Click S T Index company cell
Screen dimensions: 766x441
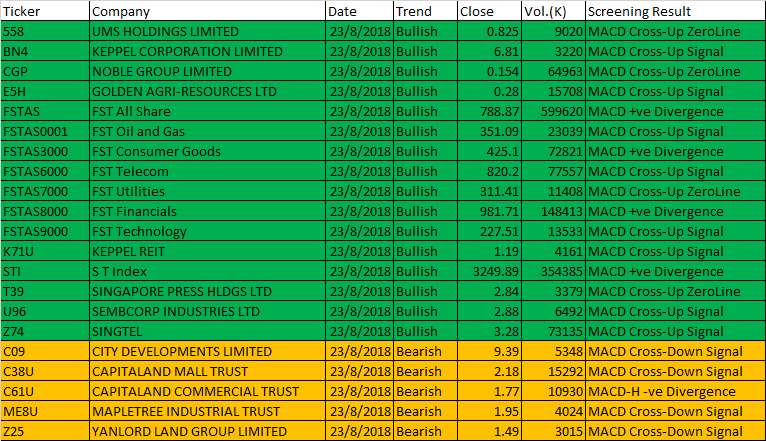click(208, 272)
